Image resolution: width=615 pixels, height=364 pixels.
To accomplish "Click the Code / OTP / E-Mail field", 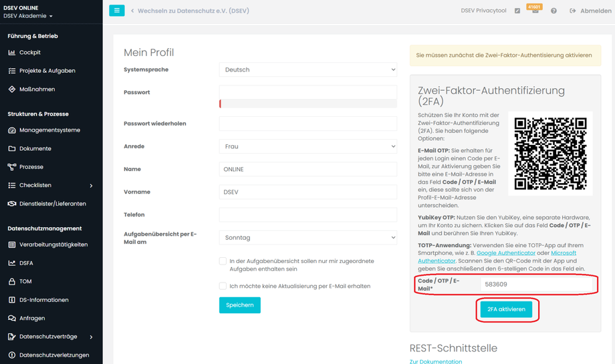I will [536, 285].
